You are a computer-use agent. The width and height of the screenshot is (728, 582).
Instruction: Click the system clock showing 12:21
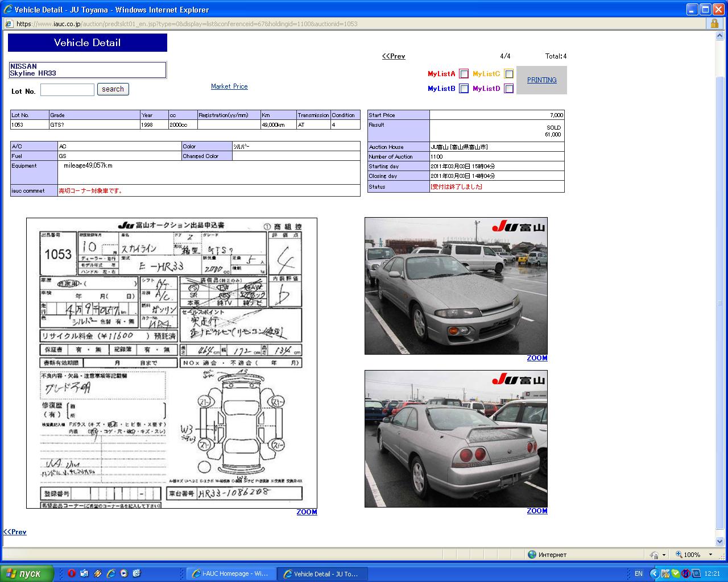(712, 574)
